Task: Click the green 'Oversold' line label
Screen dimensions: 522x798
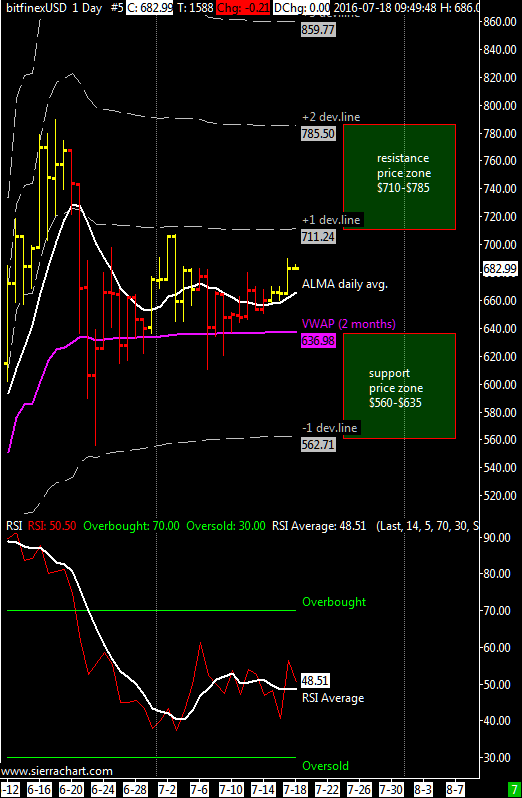Action: pos(326,766)
